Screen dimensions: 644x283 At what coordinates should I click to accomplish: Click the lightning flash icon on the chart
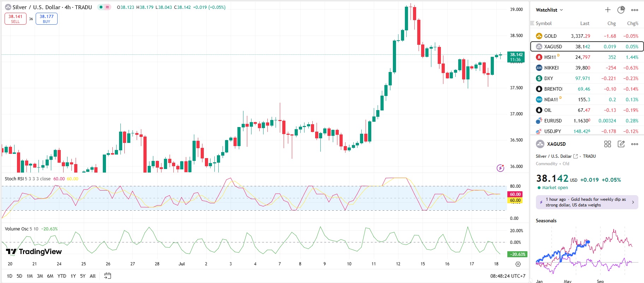[500, 168]
